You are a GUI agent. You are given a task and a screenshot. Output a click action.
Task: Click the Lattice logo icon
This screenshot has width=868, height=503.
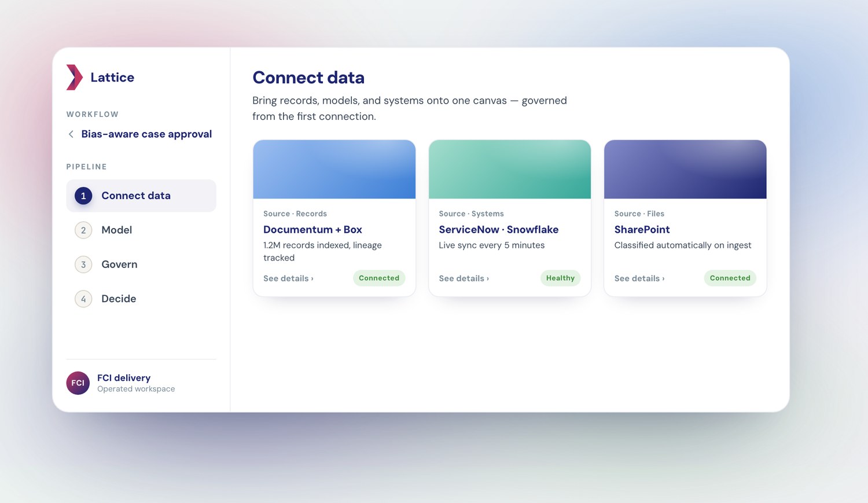(75, 78)
